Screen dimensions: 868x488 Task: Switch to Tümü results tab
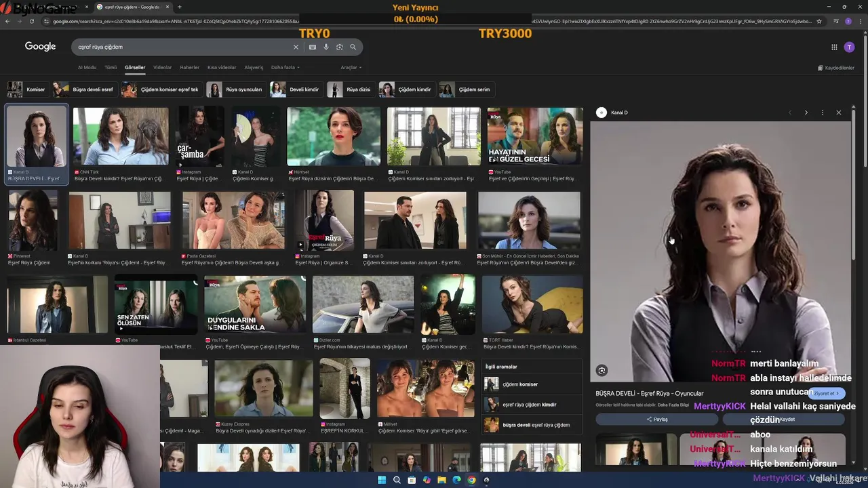111,67
